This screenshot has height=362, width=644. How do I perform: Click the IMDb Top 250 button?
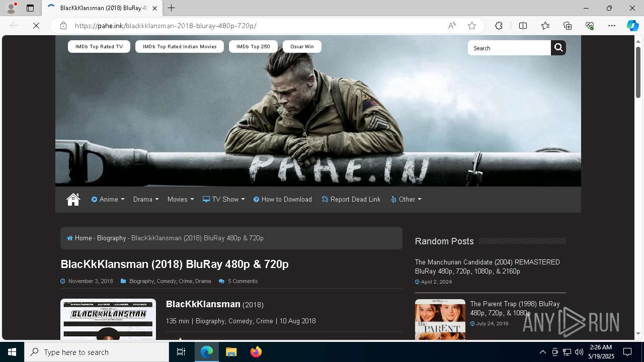pos(253,46)
